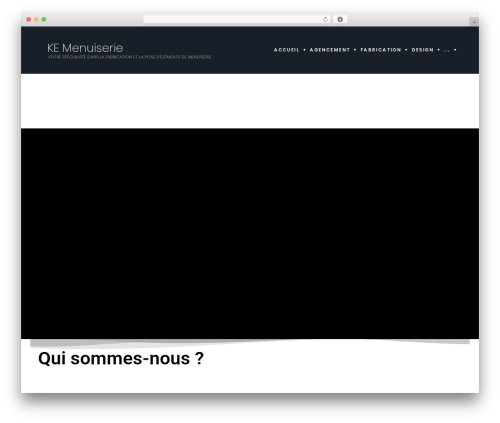Click the browser reload icon
The height and width of the screenshot is (423, 500).
coord(325,19)
